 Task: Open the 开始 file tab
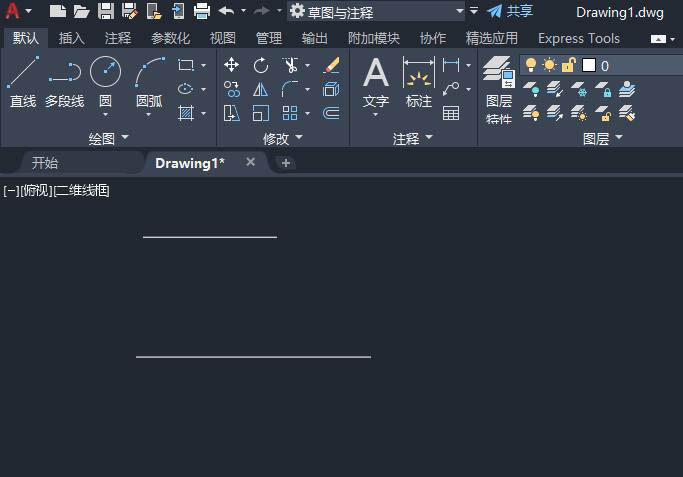pyautogui.click(x=44, y=163)
